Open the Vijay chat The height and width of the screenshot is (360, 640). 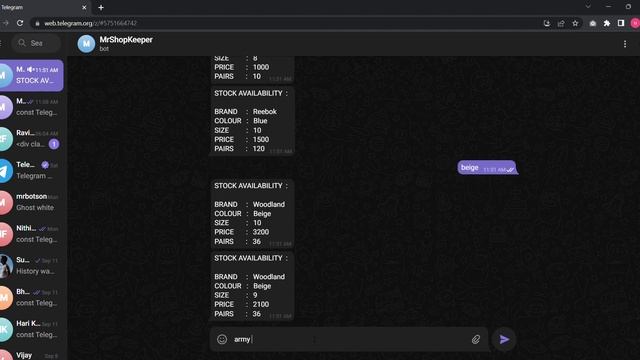pyautogui.click(x=32, y=354)
